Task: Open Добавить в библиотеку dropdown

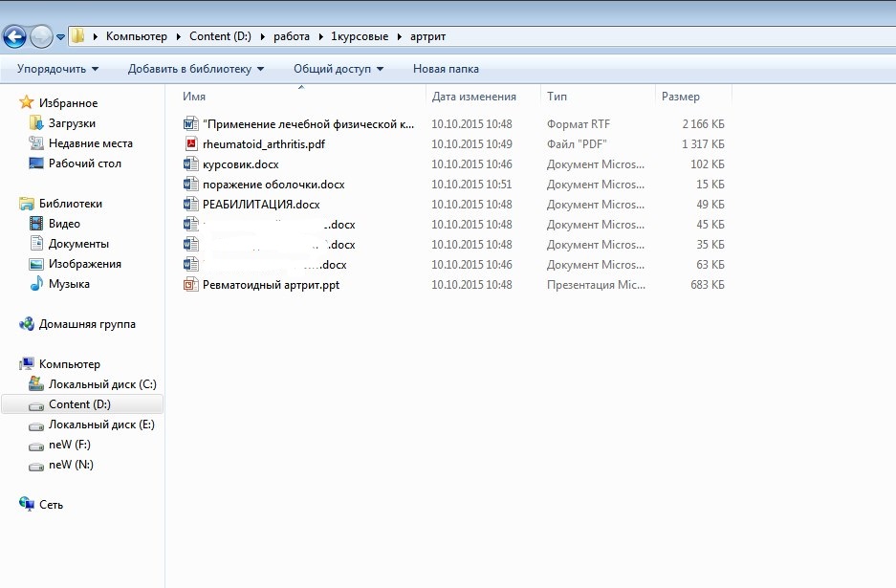Action: pyautogui.click(x=195, y=69)
